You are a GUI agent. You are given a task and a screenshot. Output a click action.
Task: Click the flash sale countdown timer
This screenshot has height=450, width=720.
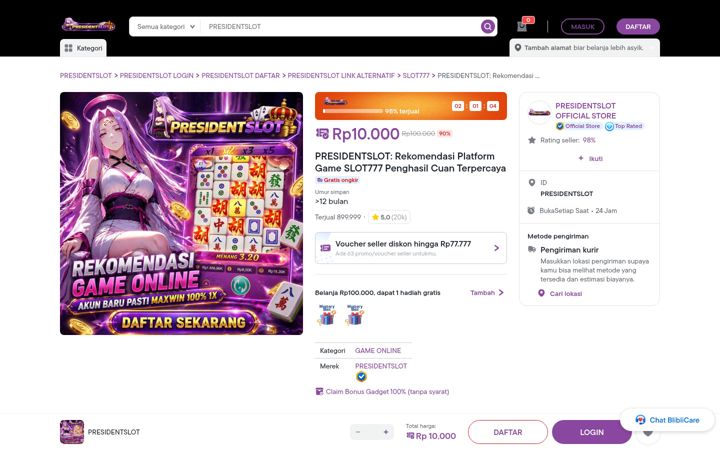[475, 106]
